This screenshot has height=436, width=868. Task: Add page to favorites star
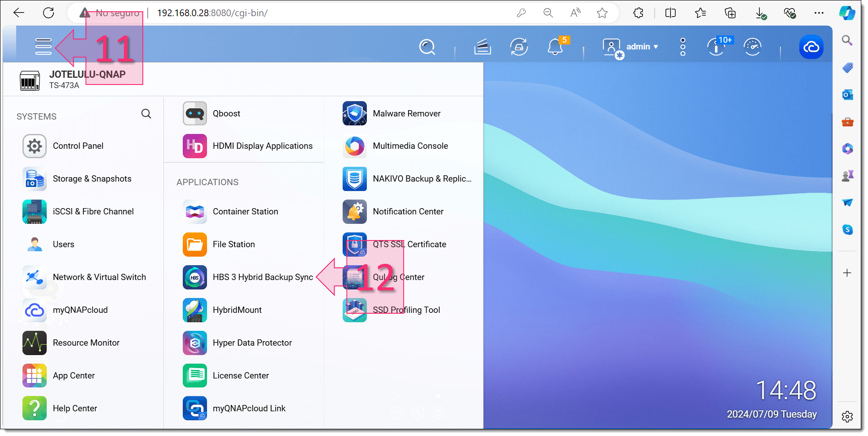[x=602, y=13]
